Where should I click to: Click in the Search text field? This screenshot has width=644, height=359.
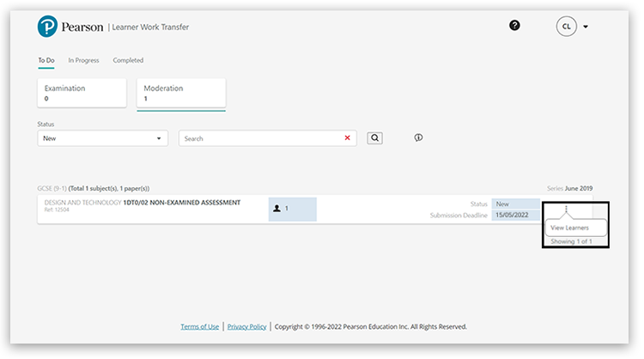[262, 138]
